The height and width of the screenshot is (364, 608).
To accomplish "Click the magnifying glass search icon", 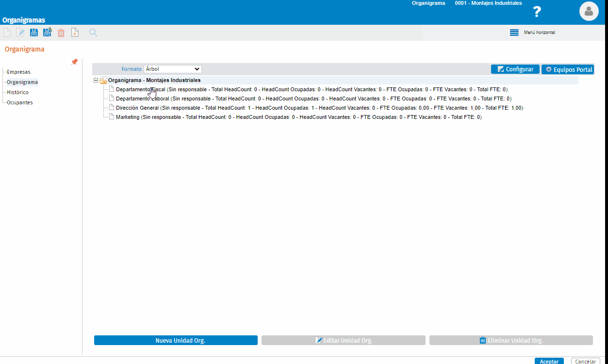I will point(93,33).
